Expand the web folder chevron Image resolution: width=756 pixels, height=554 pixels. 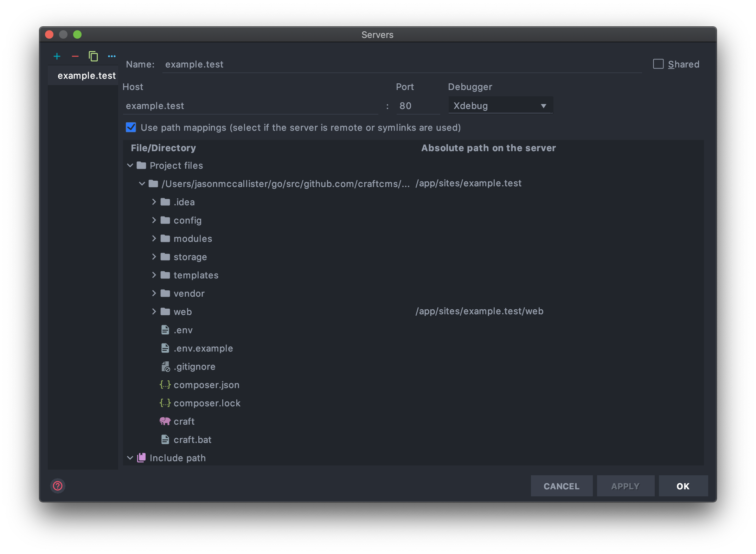[x=154, y=311]
